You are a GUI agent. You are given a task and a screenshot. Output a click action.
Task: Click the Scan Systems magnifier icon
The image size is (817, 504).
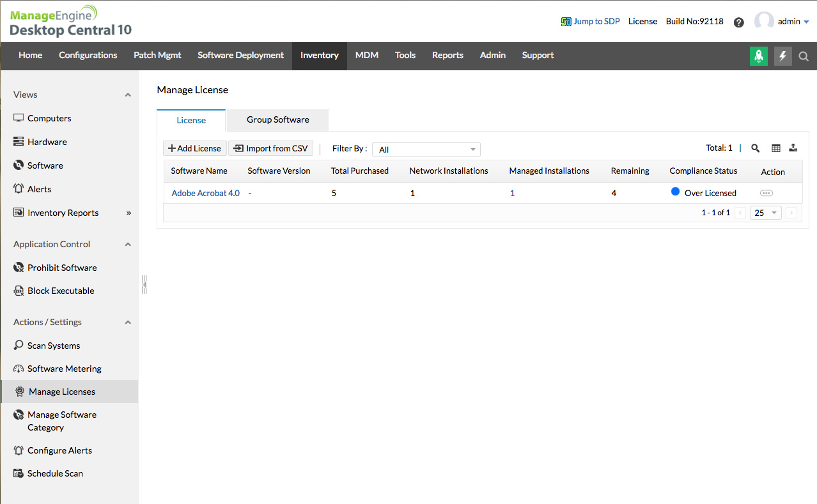[x=19, y=346]
